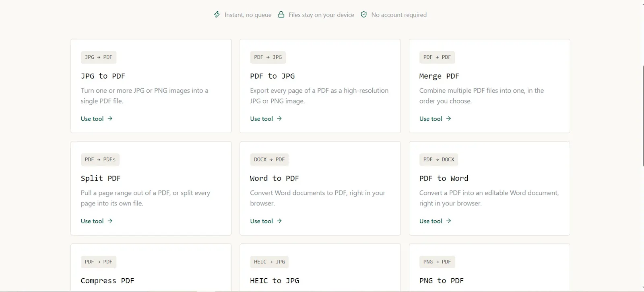Image resolution: width=644 pixels, height=292 pixels.
Task: Open the Word to PDF tool via Use tool
Action: pyautogui.click(x=266, y=221)
